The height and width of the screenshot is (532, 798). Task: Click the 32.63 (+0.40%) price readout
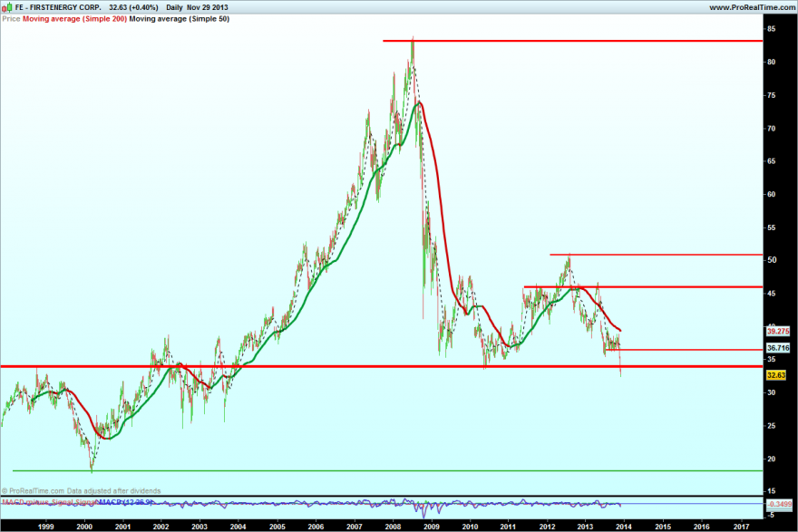133,7
